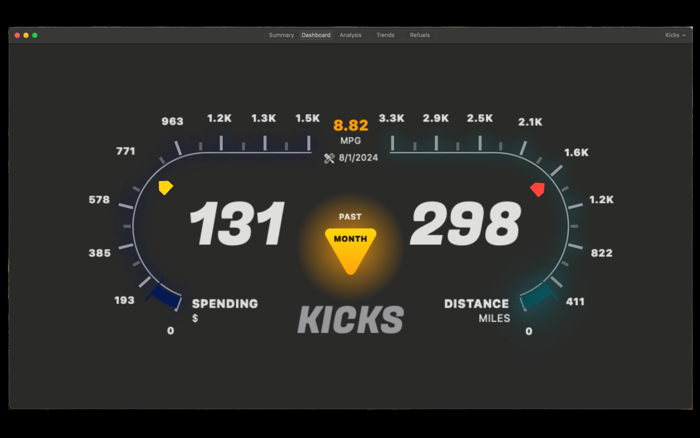Click the yellow MONTH period selector
Screen dimensions: 700x438
point(350,251)
